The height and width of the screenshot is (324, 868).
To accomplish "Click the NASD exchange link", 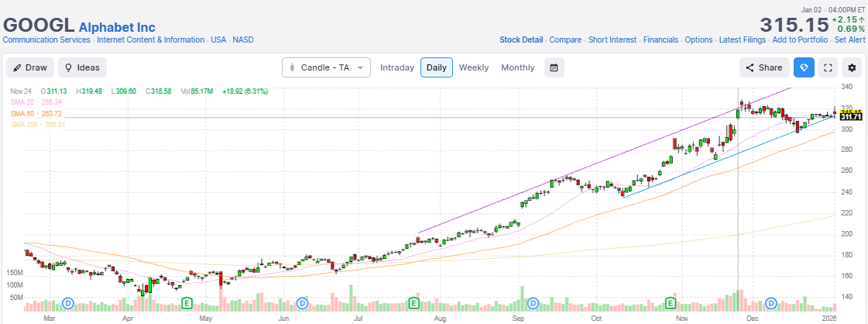I will tap(243, 40).
